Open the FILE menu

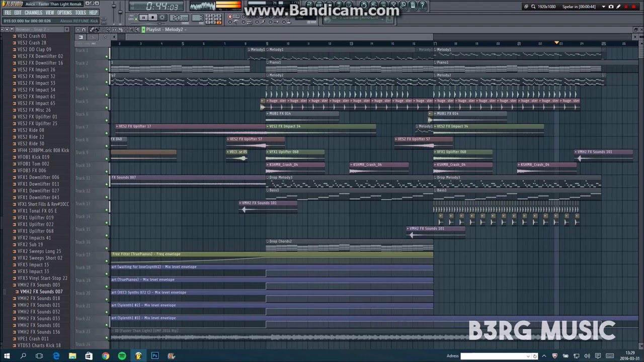pyautogui.click(x=8, y=13)
